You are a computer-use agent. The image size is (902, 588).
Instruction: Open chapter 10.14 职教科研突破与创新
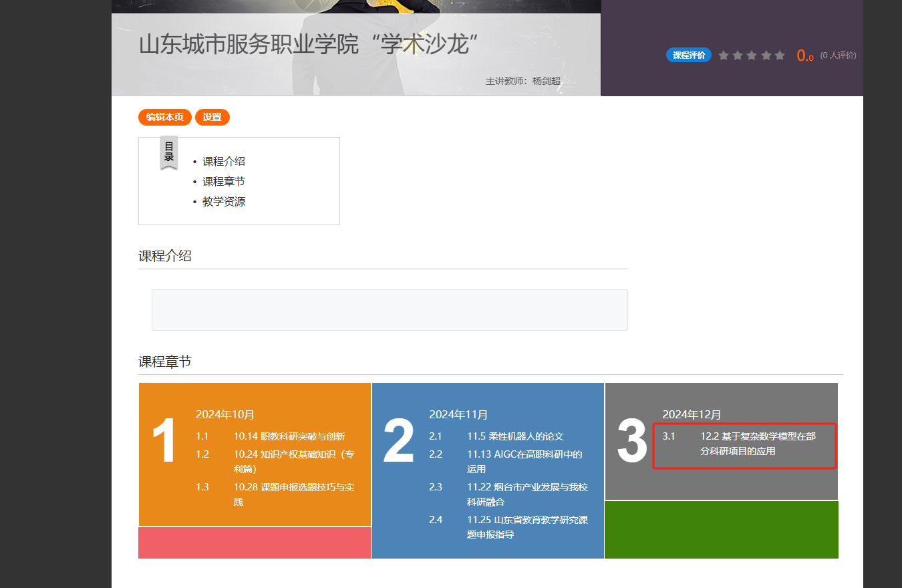tap(289, 436)
